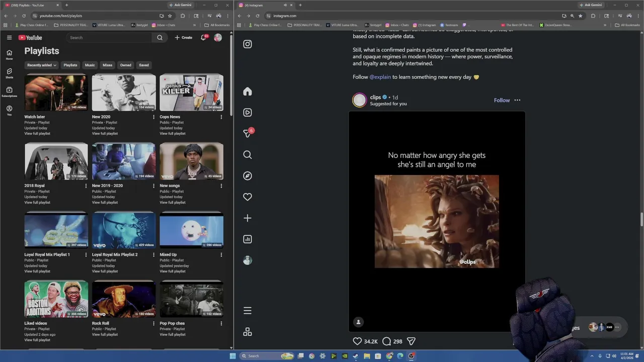Filter by the Saved chip
644x362 pixels.
coord(144,65)
